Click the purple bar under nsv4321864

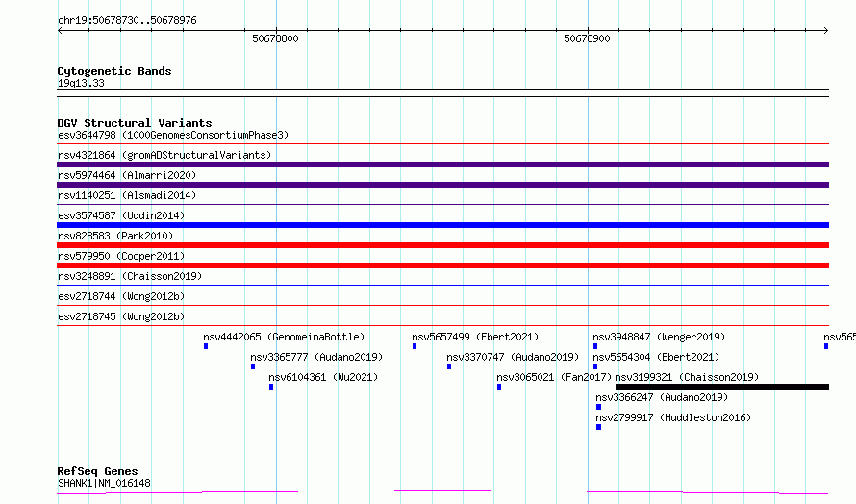(442, 164)
